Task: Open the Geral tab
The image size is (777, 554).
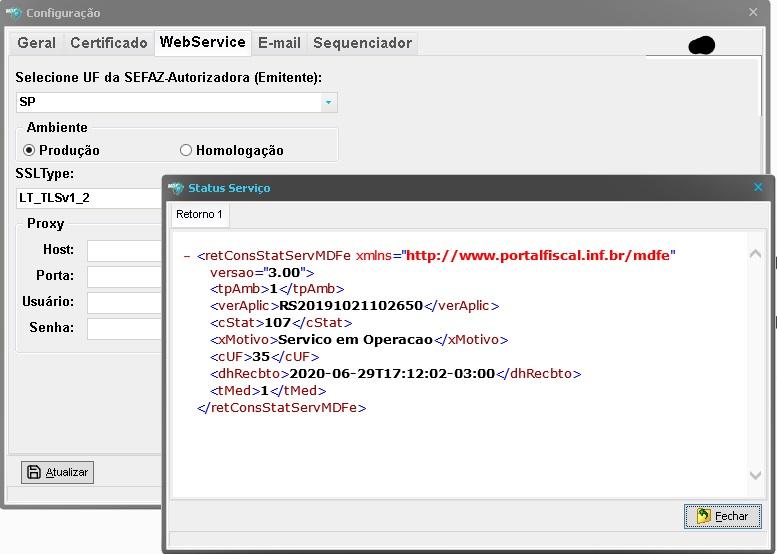Action: tap(36, 43)
